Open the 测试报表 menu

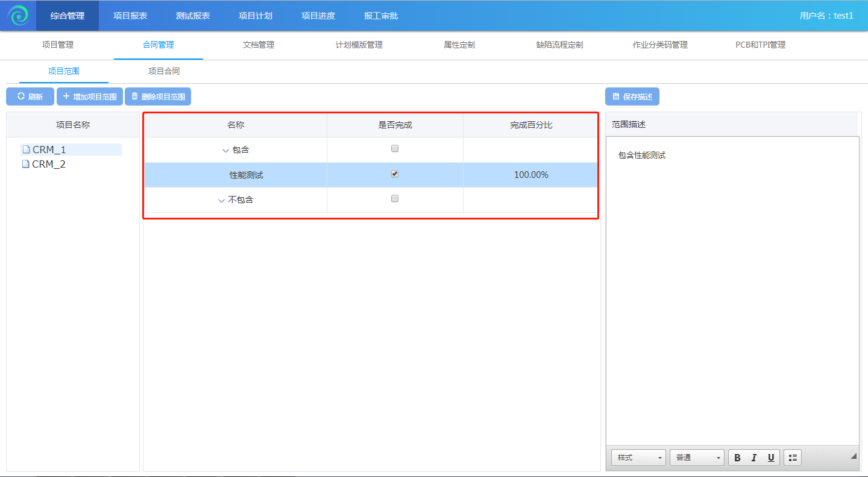193,16
